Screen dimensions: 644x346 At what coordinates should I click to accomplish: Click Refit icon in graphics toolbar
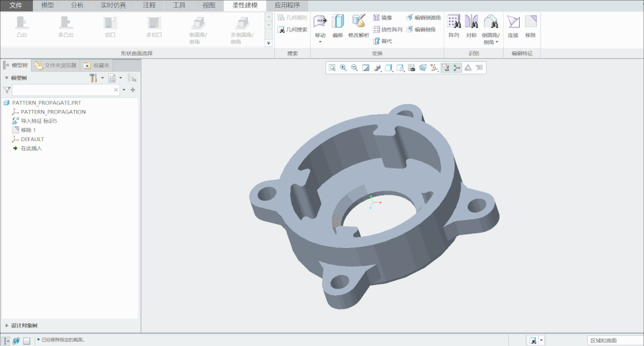332,68
